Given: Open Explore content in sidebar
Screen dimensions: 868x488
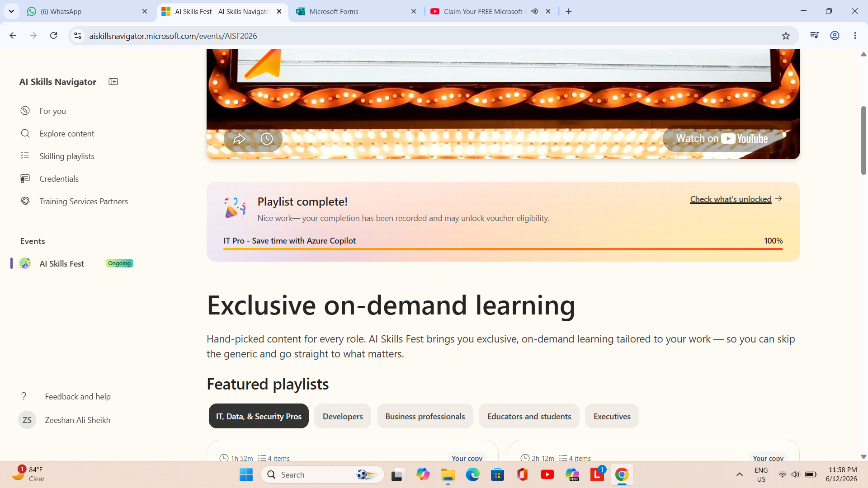Looking at the screenshot, I should tap(66, 134).
